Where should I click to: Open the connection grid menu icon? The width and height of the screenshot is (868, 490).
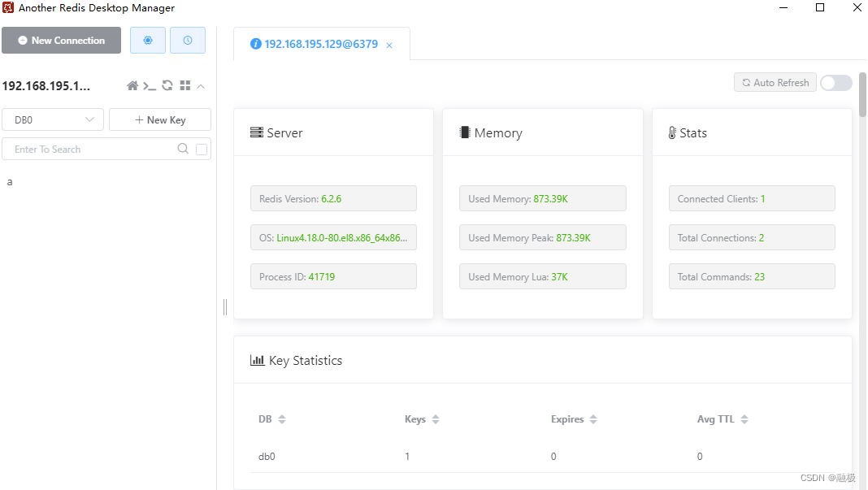click(x=184, y=86)
